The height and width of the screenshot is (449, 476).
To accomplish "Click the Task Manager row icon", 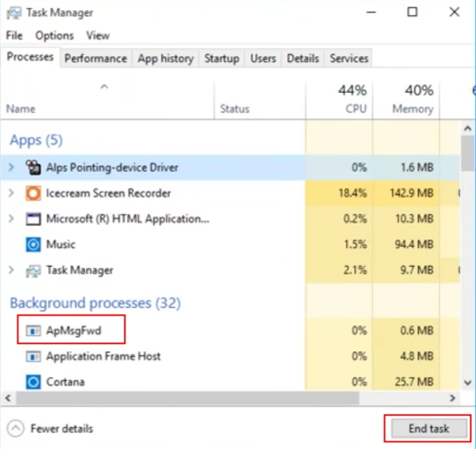I will [x=33, y=270].
